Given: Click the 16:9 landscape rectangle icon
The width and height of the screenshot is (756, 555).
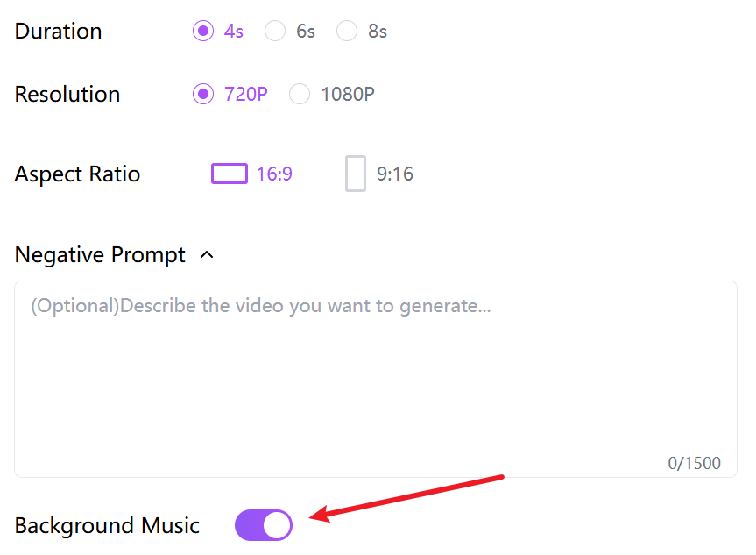Looking at the screenshot, I should point(229,174).
